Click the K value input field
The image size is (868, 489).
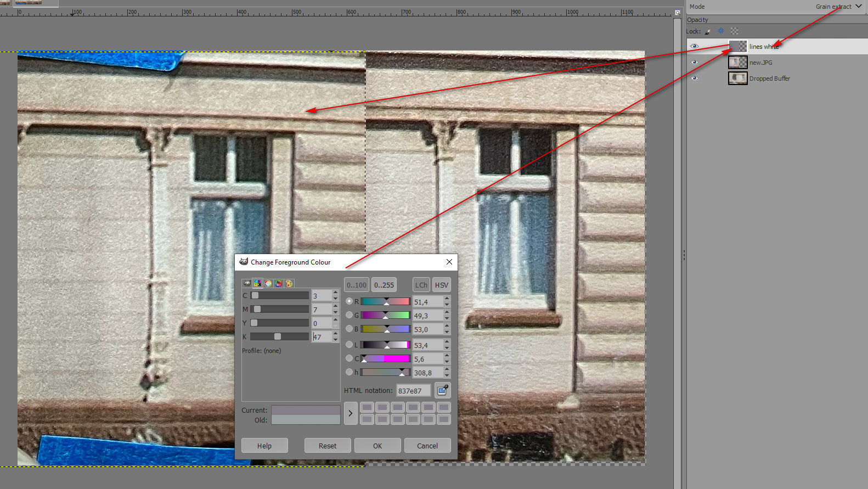click(x=322, y=336)
